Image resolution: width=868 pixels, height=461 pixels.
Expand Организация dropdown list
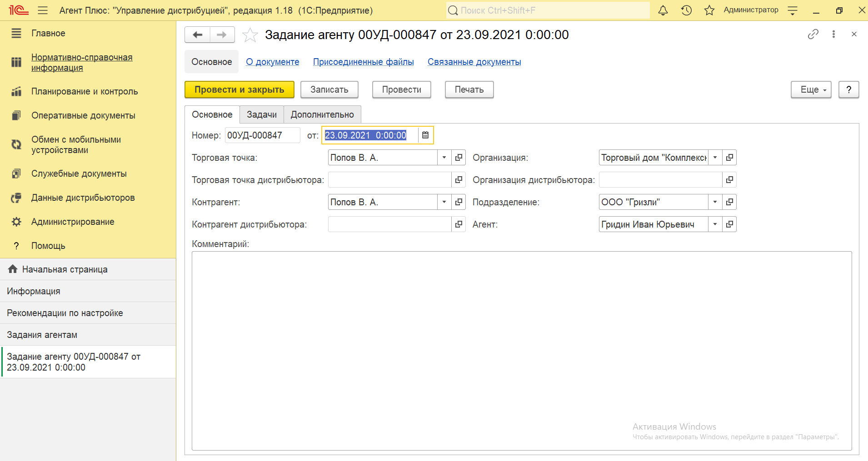click(715, 157)
